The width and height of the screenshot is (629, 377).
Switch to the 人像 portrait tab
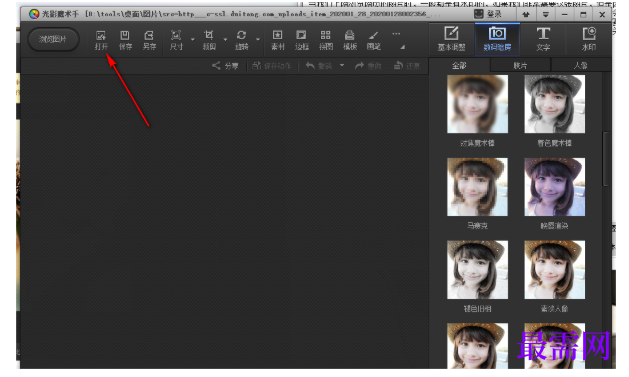580,65
